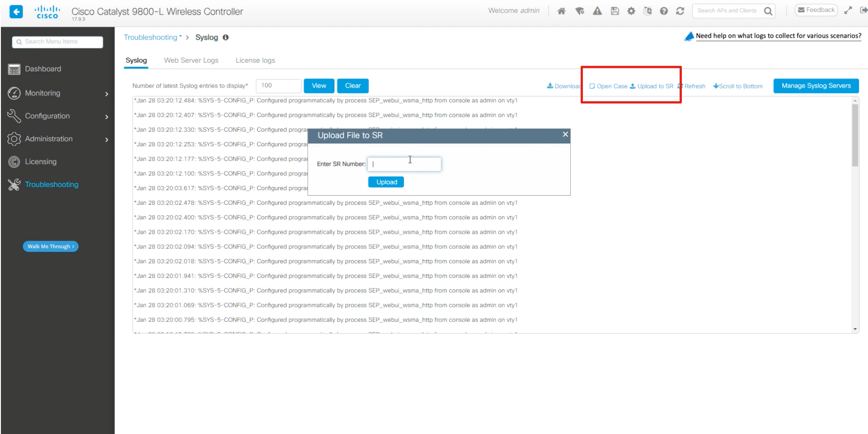Screen dimensions: 868x434
Task: Click the Open Case link
Action: [x=608, y=86]
